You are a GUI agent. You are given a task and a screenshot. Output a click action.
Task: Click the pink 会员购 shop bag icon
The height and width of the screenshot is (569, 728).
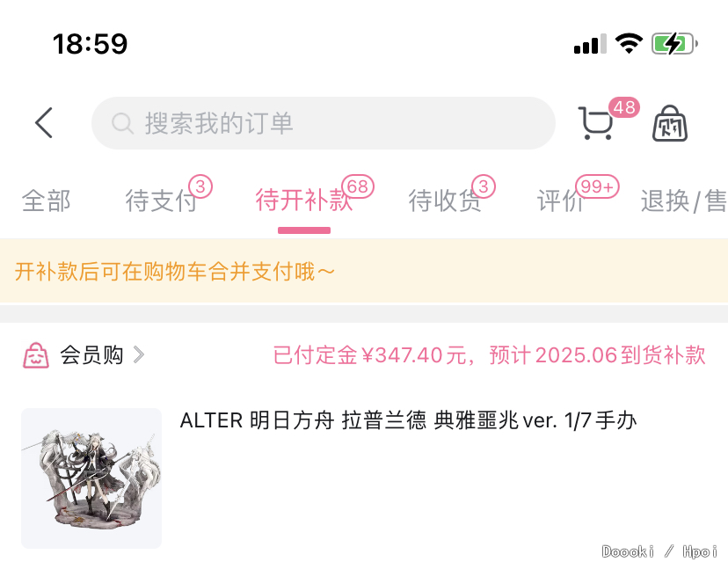pos(36,356)
